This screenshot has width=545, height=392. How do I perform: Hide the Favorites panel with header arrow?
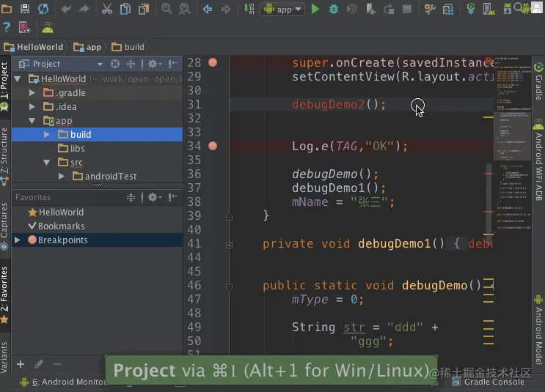tap(173, 198)
